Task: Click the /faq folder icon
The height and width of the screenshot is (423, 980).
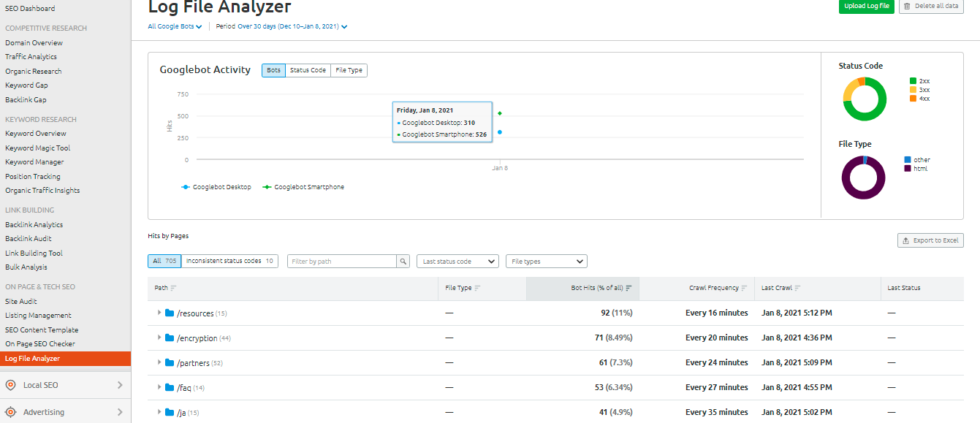Action: [x=170, y=387]
